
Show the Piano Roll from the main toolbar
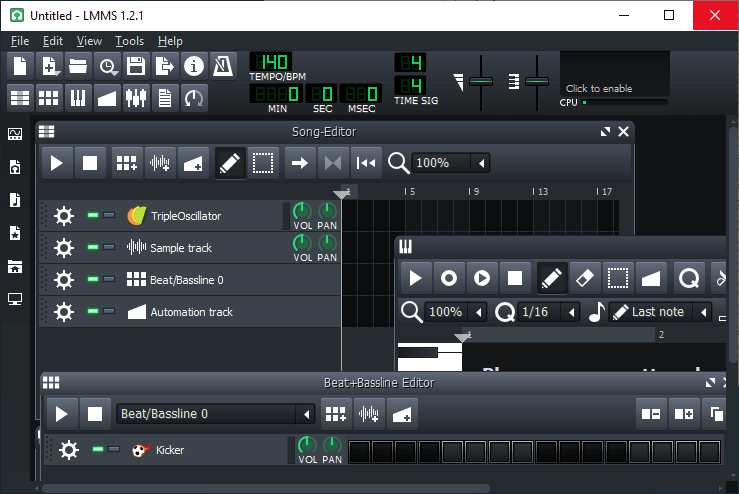(78, 98)
